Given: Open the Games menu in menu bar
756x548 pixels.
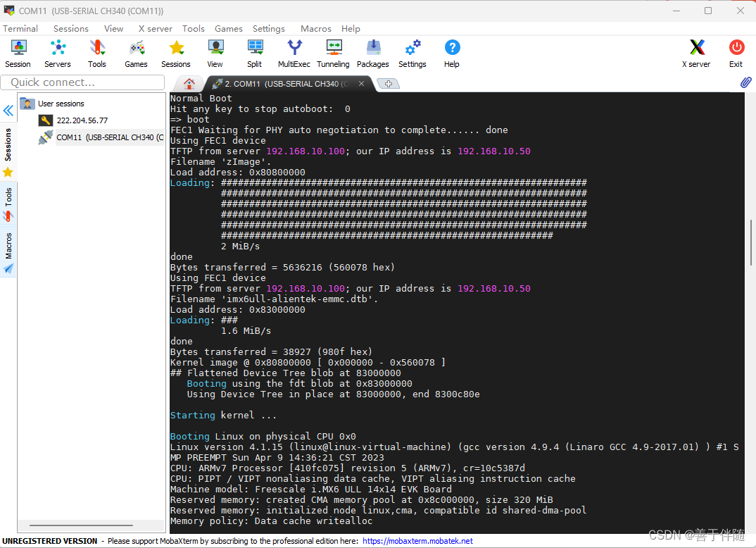Looking at the screenshot, I should (229, 28).
